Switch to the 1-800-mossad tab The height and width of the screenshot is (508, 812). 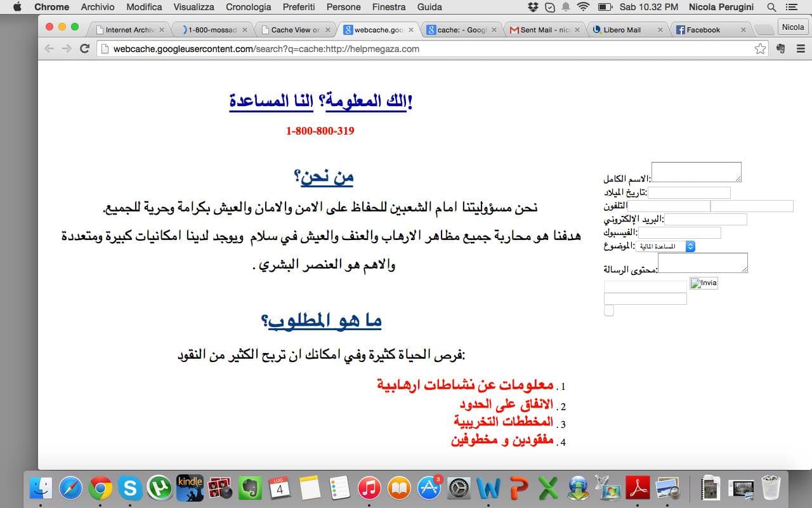(x=212, y=30)
